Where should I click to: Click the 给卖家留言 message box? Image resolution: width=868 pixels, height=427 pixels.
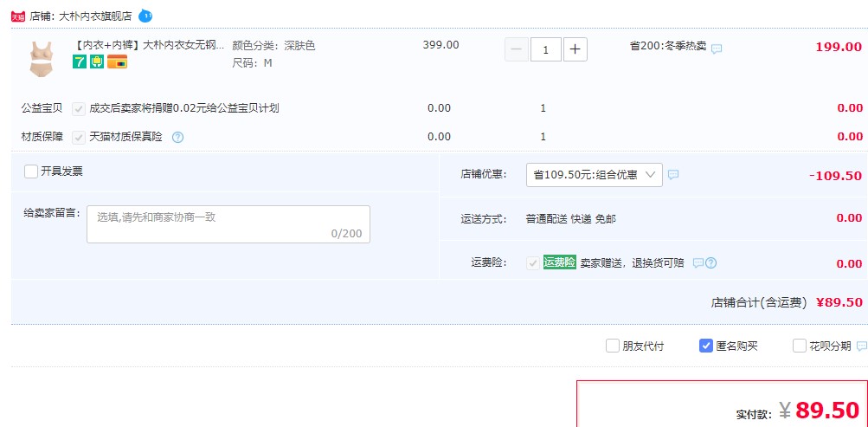tap(228, 224)
